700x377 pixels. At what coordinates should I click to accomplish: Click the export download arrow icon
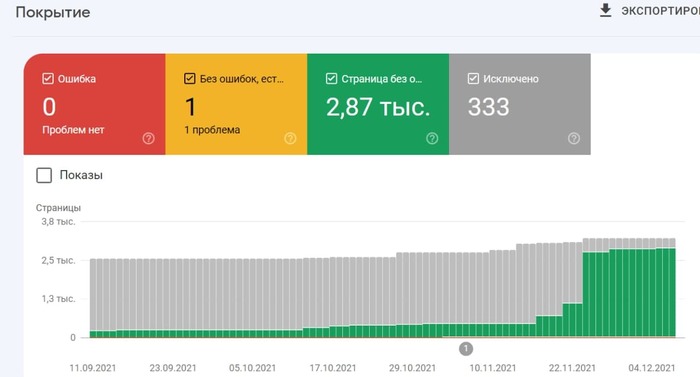[605, 10]
